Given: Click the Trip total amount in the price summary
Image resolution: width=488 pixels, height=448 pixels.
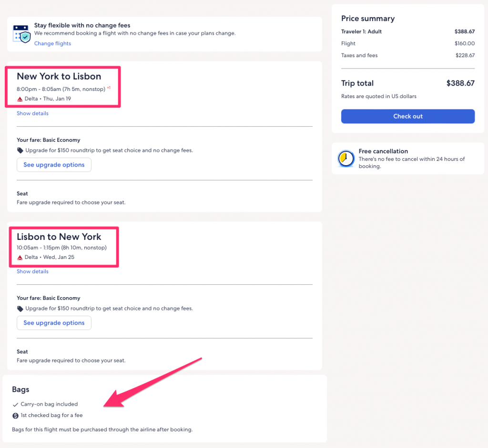Looking at the screenshot, I should 460,83.
